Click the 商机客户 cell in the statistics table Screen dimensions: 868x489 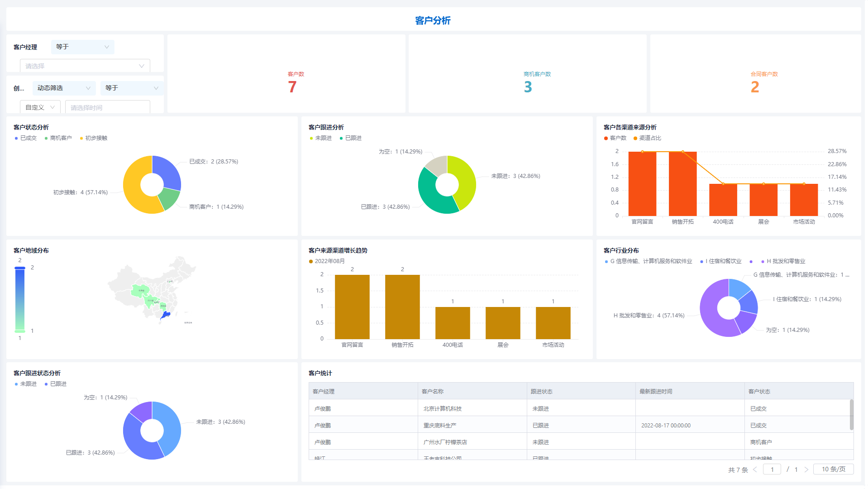[x=797, y=442]
